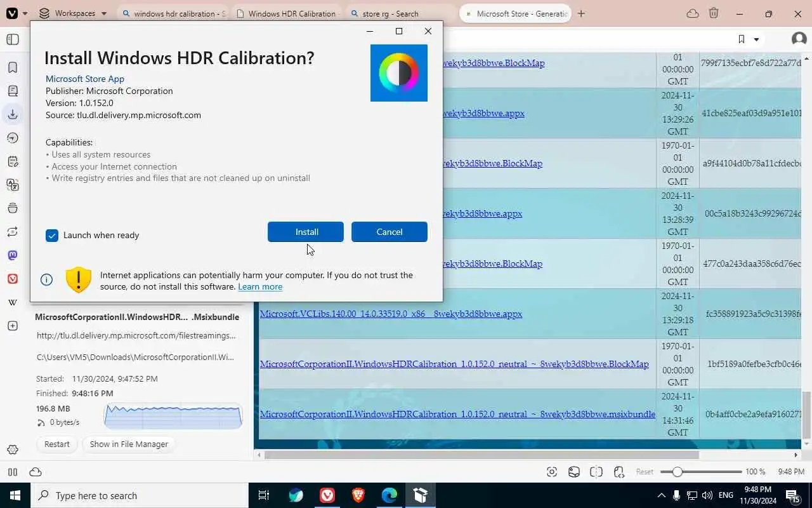Switch to store rg - Search tab
812x508 pixels.
tap(400, 13)
